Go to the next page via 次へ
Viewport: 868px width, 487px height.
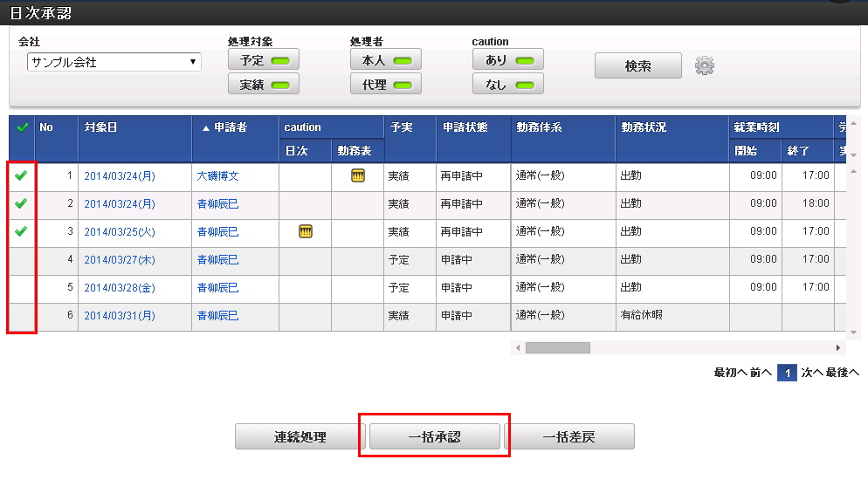[812, 373]
